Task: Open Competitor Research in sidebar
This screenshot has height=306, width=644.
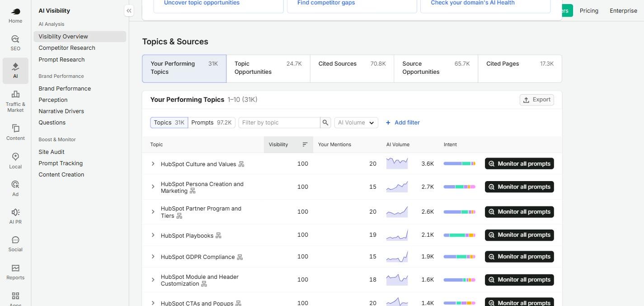Action: [67, 48]
